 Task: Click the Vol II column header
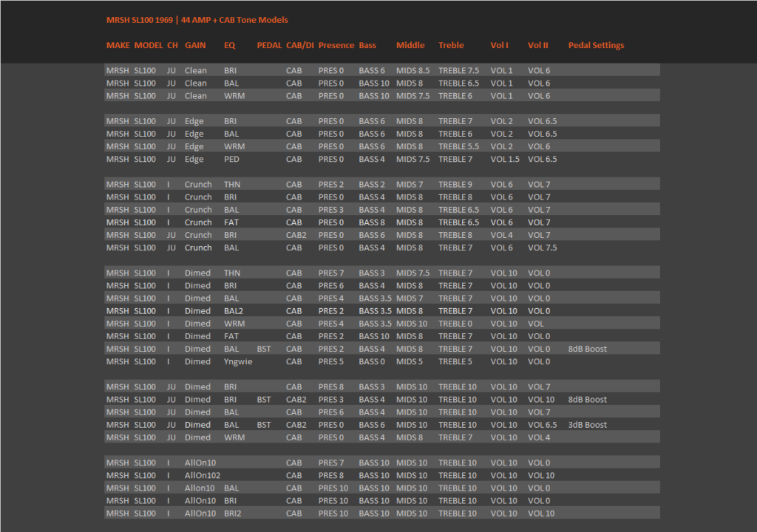click(x=538, y=45)
